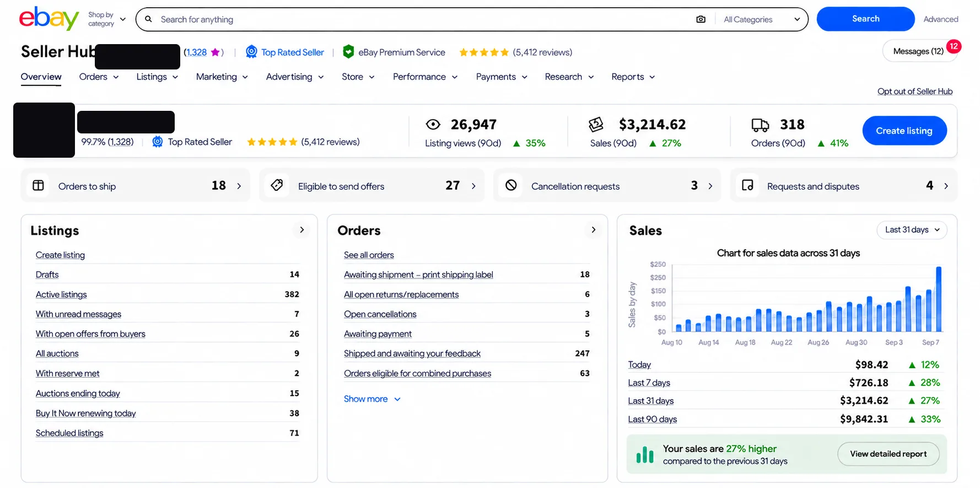Image resolution: width=980 pixels, height=488 pixels.
Task: Click the listing views eye icon
Action: click(x=433, y=125)
